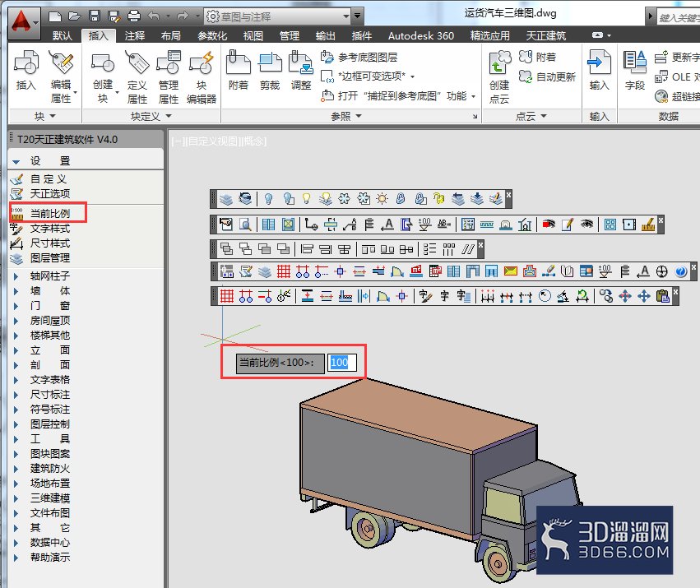Screen dimensions: 700x588
Task: Toggle 自动更新 point cloud auto update
Action: pyautogui.click(x=547, y=76)
